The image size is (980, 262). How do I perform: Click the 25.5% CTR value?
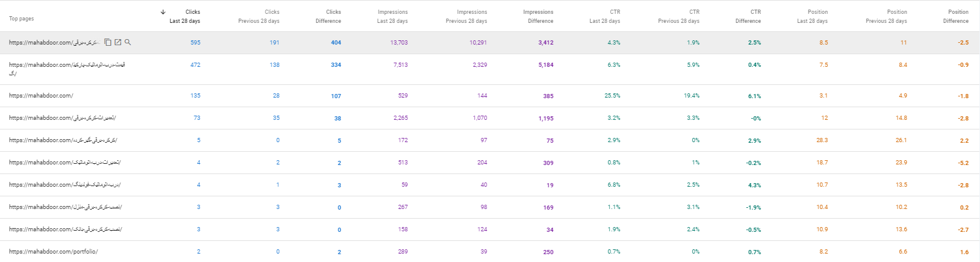tap(612, 96)
